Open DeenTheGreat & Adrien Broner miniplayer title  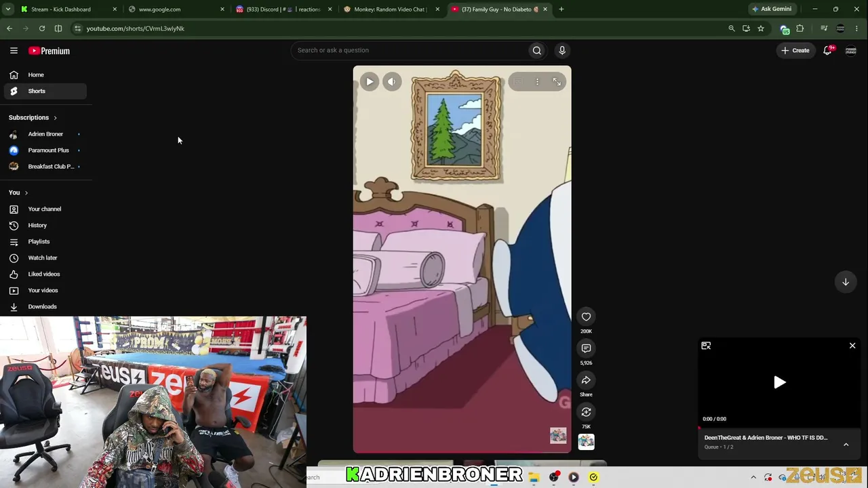[766, 438]
